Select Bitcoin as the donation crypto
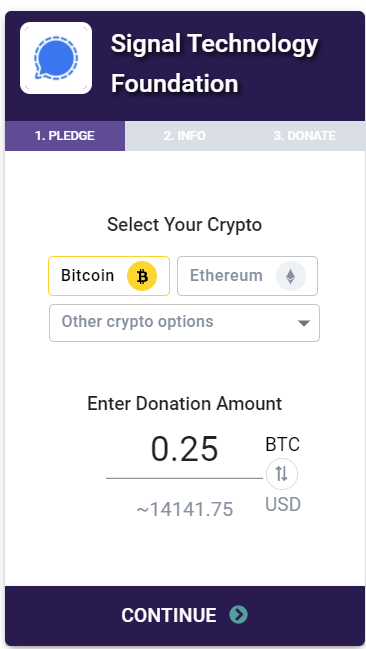Image resolution: width=366 pixels, height=649 pixels. (x=109, y=276)
